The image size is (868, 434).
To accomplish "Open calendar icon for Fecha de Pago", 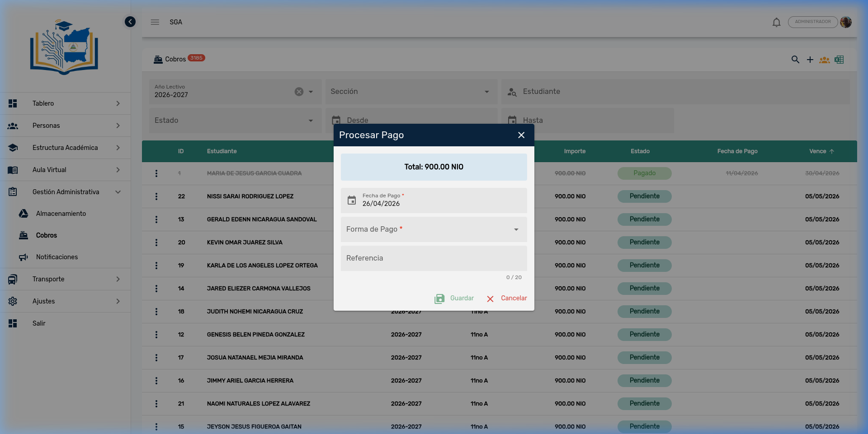I will click(352, 200).
